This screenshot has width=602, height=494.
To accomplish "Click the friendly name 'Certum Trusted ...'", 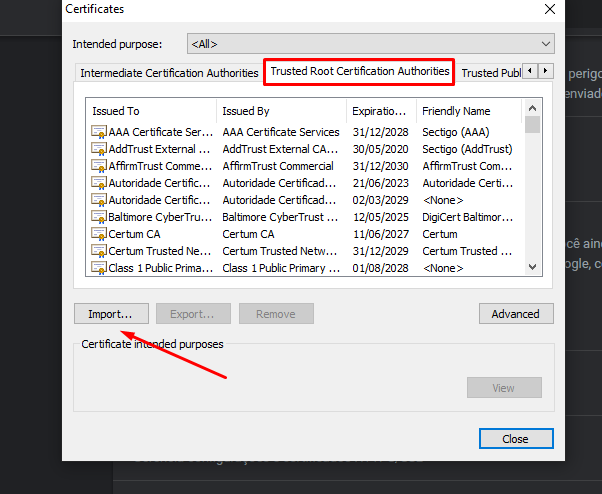I will coord(467,251).
